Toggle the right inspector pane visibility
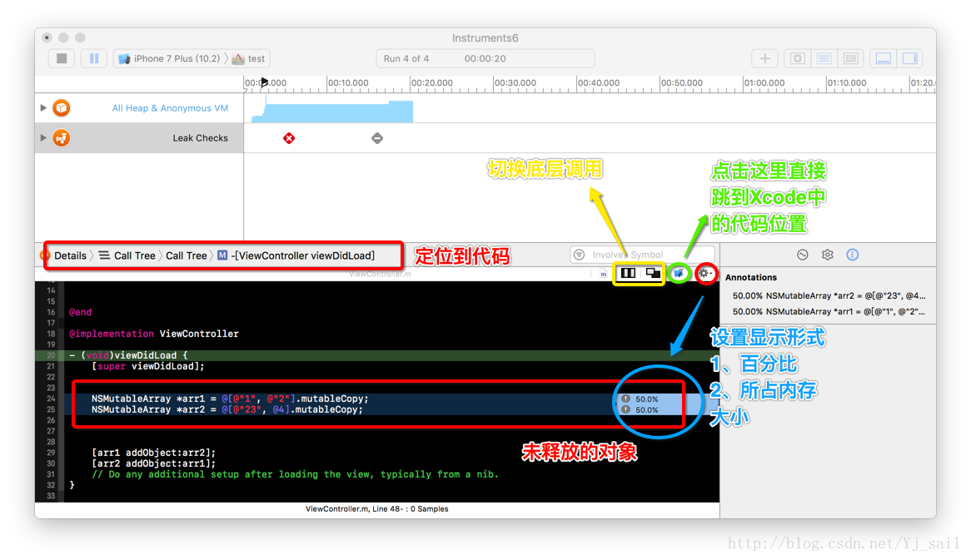The image size is (971, 560). point(909,58)
